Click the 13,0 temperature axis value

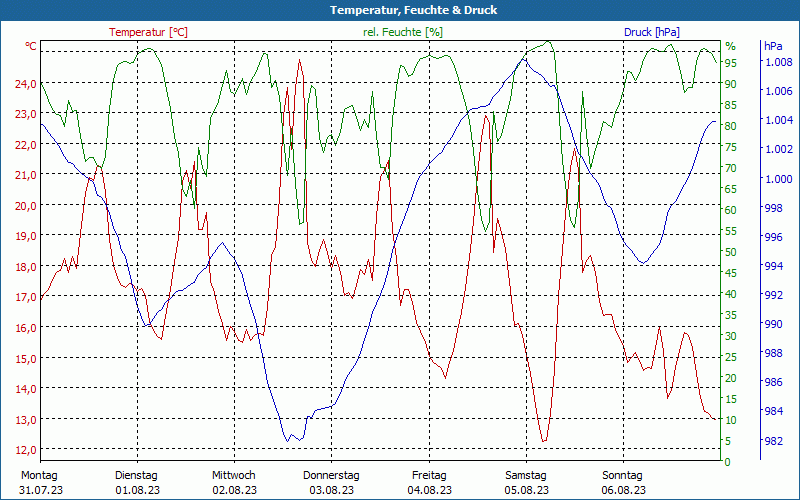tap(26, 419)
